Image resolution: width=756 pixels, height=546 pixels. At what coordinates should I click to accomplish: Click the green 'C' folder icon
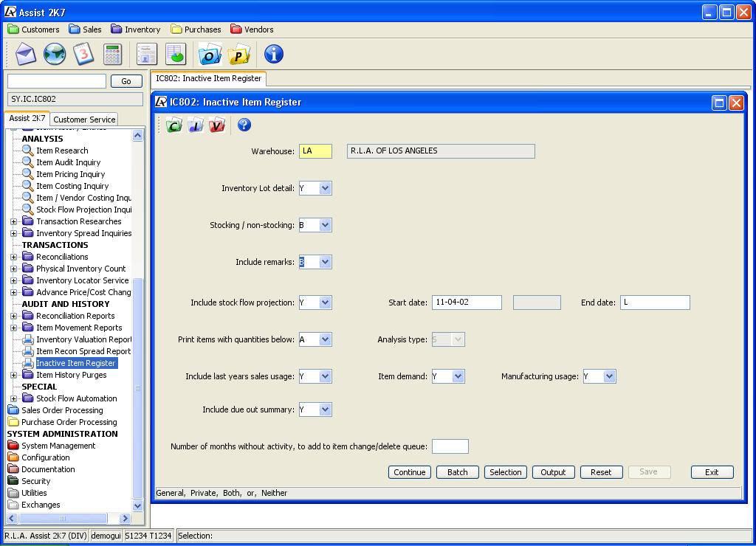click(x=174, y=125)
